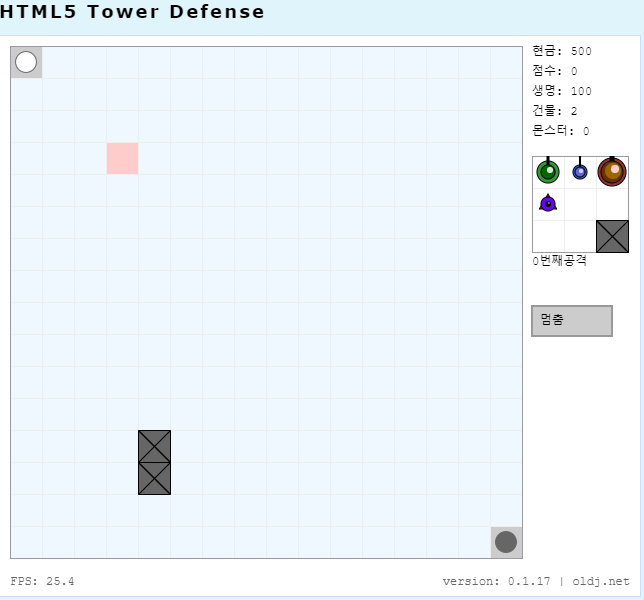Click the 몬스터: 0 monster count
Image resolution: width=644 pixels, height=600 pixels.
click(561, 131)
